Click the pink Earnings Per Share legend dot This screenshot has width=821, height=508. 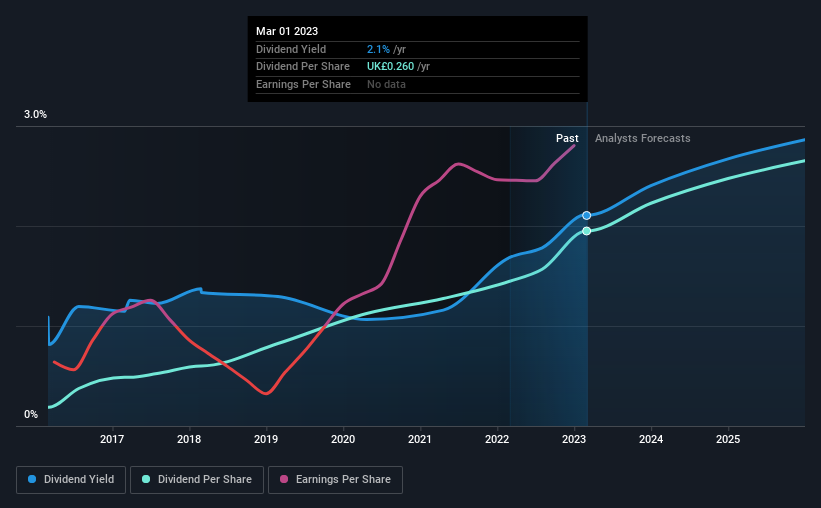pyautogui.click(x=284, y=479)
